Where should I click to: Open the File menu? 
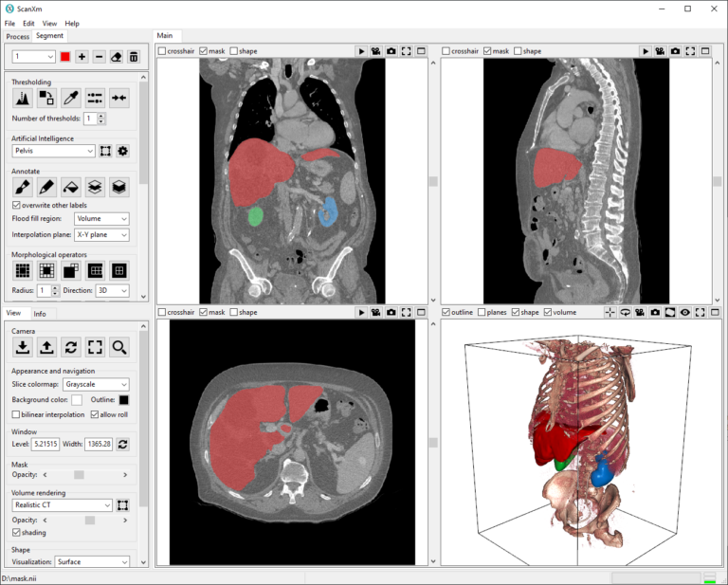coord(9,23)
